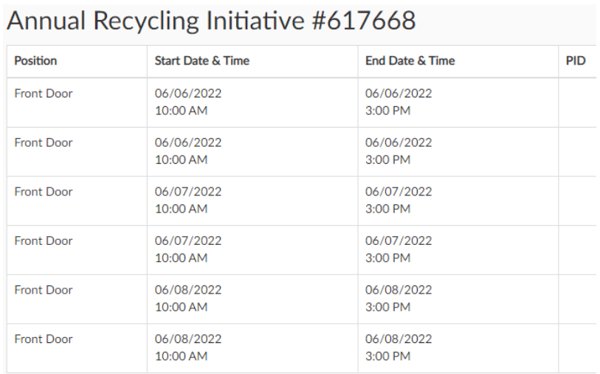This screenshot has height=374, width=600.
Task: Click end date cell of first 06/07/2022 row
Action: [458, 201]
